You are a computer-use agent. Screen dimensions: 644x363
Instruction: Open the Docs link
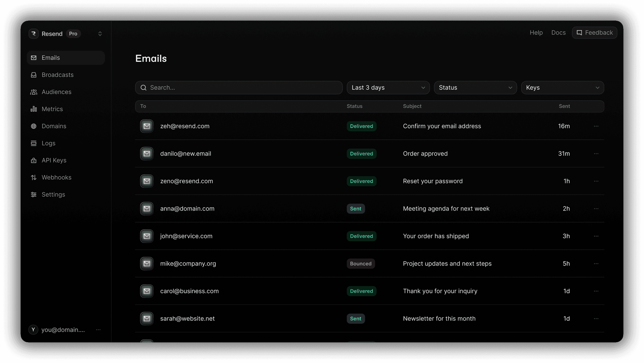point(558,33)
